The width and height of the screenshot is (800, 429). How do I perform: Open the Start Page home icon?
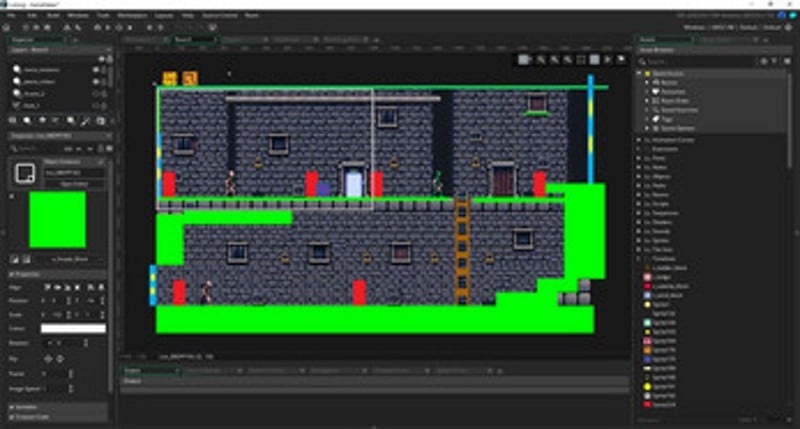7,28
